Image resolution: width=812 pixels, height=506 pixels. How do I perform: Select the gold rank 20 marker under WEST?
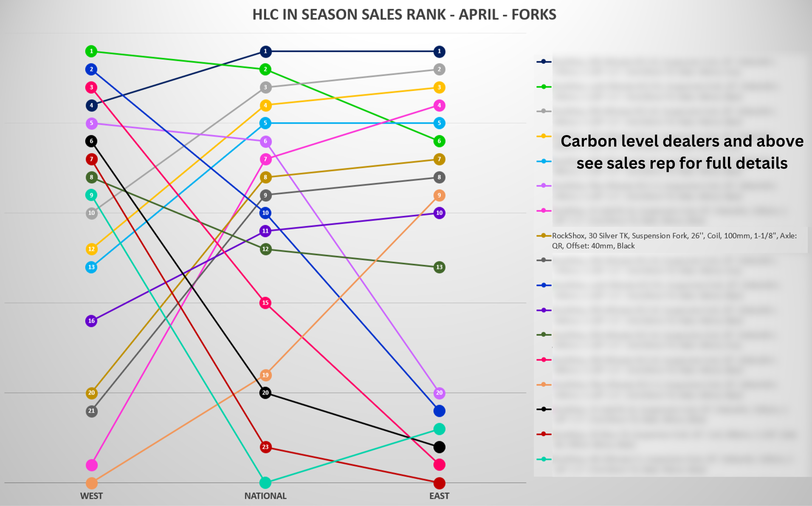tap(91, 393)
